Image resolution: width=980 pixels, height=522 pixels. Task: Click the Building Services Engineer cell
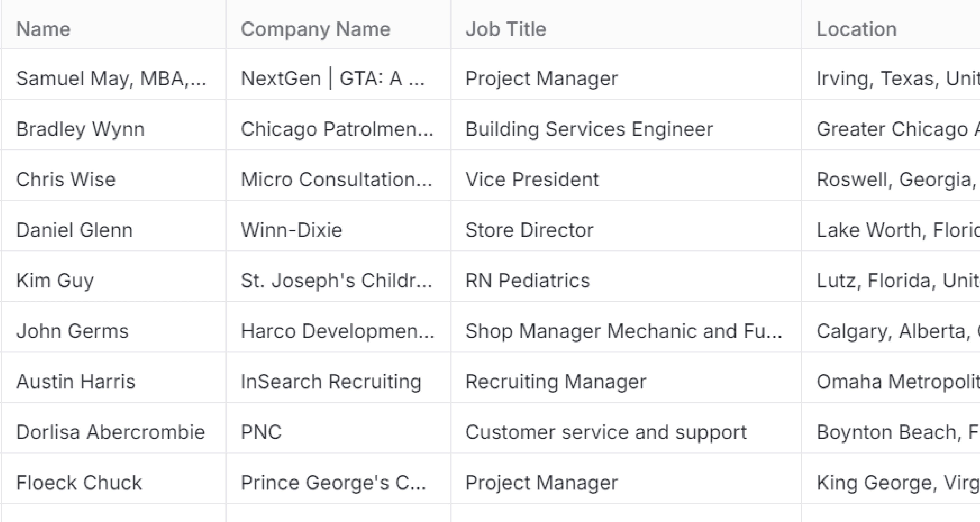[x=589, y=129]
